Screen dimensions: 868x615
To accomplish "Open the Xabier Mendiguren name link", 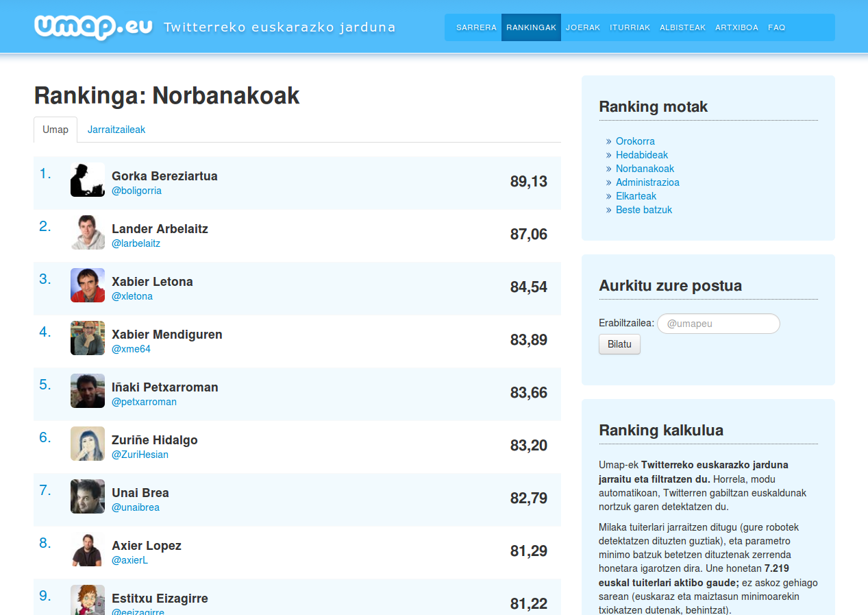I will [x=167, y=335].
